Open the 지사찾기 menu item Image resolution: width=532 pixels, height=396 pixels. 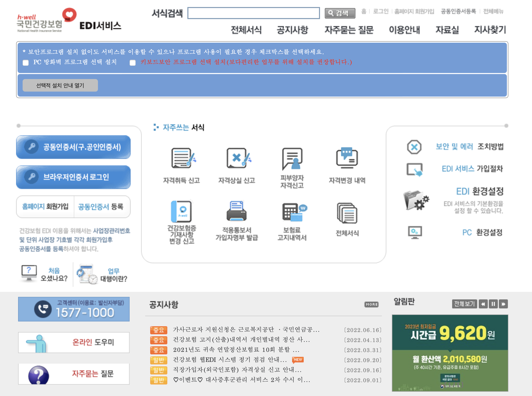(490, 30)
